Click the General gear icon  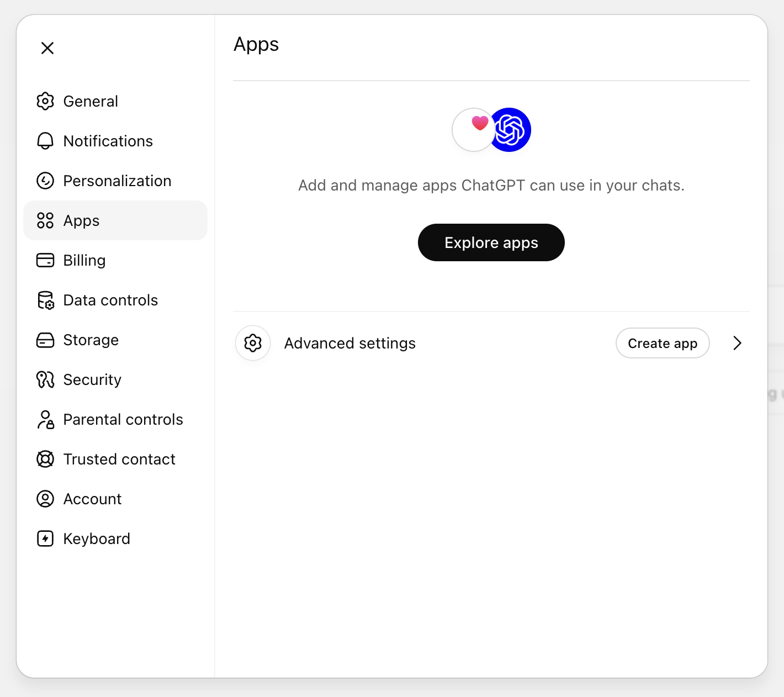click(45, 101)
